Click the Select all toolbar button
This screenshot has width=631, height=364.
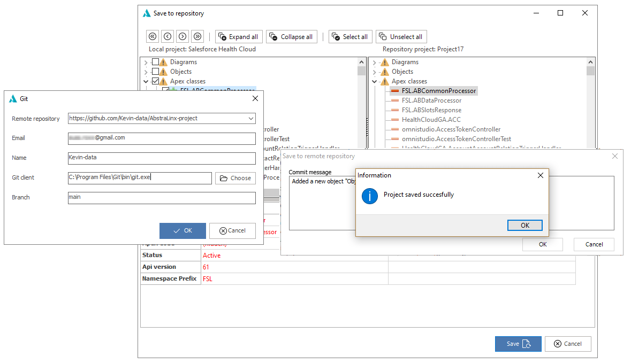click(x=350, y=36)
